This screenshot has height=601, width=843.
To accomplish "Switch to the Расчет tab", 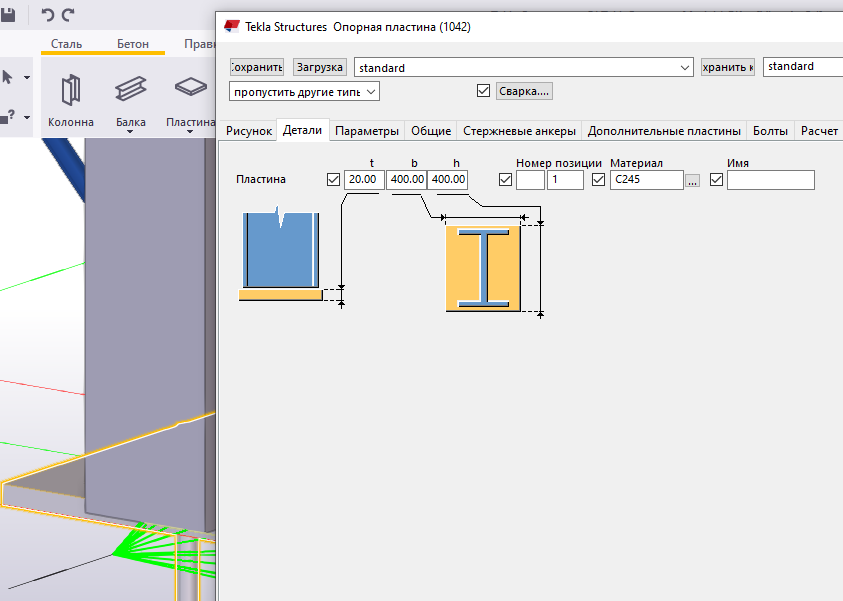I will click(819, 131).
